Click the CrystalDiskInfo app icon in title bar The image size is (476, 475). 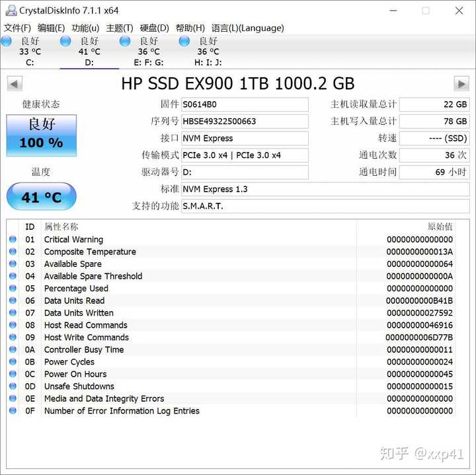(11, 11)
